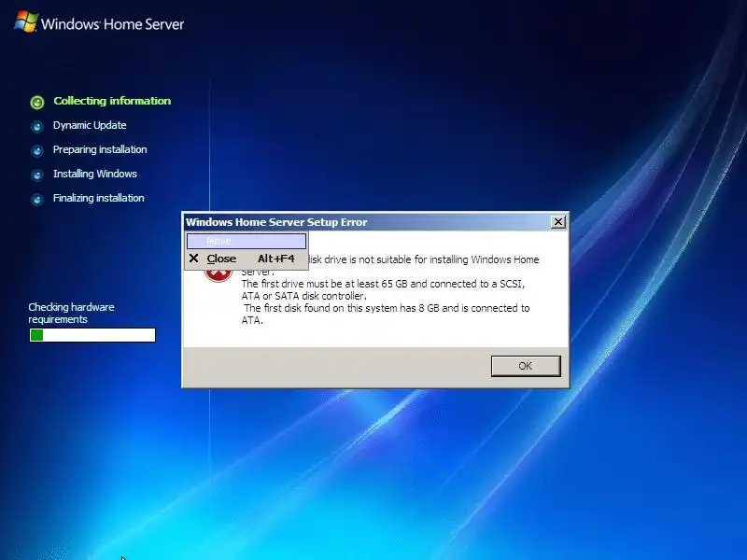Click the Finalizing installation step bullet icon

point(37,199)
